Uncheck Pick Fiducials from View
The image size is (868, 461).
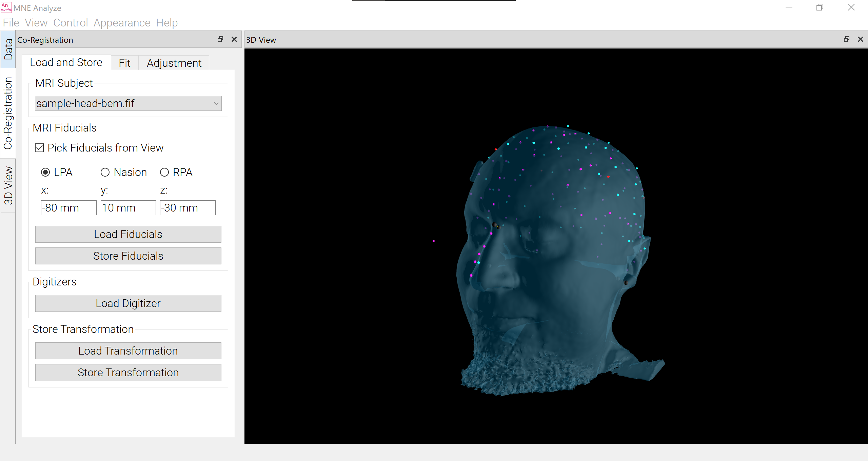point(39,148)
